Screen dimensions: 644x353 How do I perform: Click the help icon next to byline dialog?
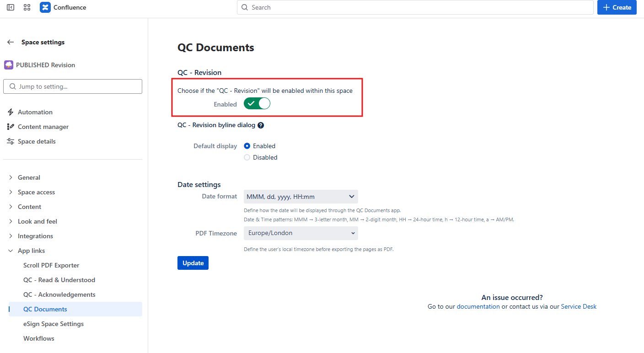point(261,125)
